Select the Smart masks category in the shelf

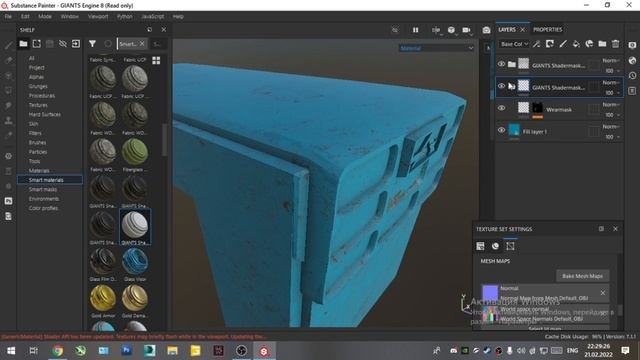[43, 189]
